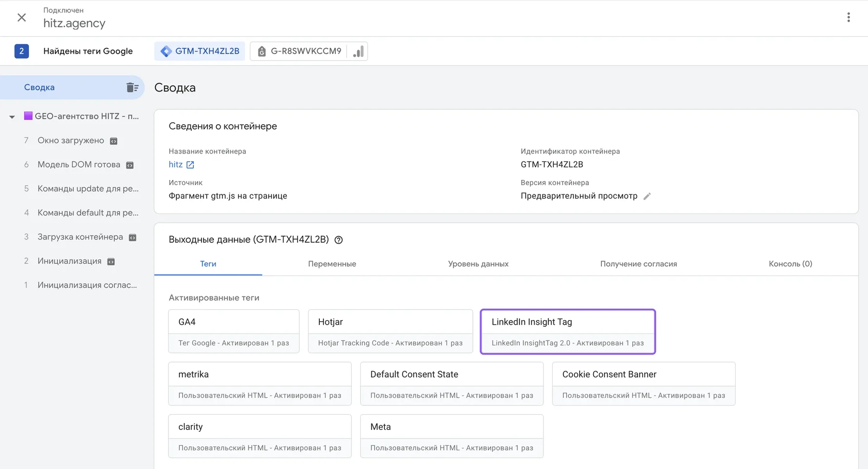Click the Найдены теги Google label

(x=88, y=51)
